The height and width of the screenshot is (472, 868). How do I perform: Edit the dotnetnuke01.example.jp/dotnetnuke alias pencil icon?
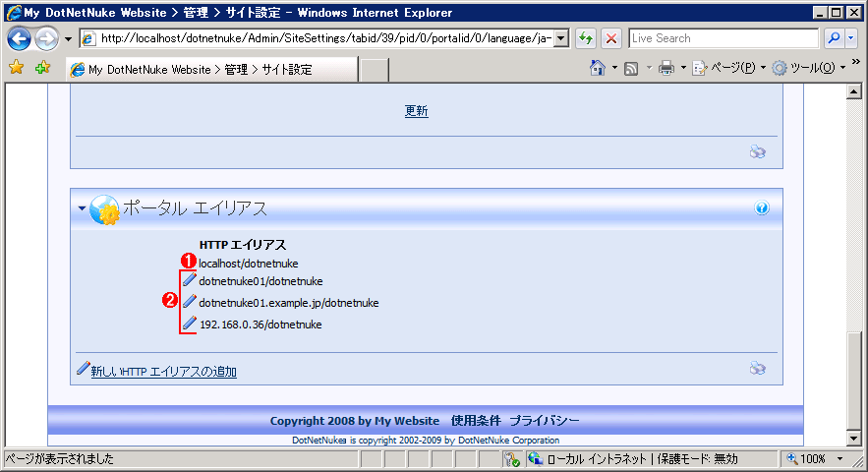[190, 301]
